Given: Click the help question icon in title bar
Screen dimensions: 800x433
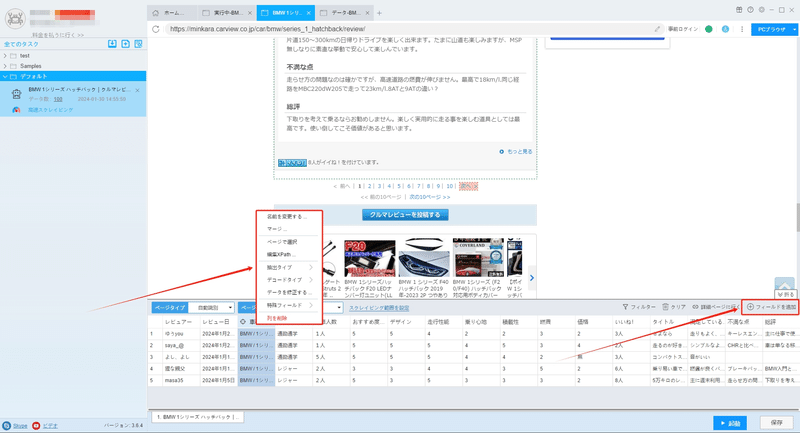Looking at the screenshot, I should [751, 10].
